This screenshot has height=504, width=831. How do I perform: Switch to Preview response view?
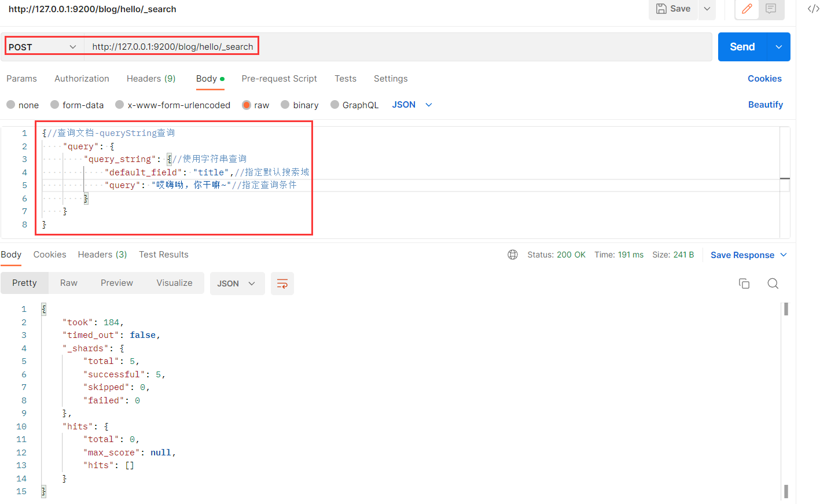pos(117,283)
